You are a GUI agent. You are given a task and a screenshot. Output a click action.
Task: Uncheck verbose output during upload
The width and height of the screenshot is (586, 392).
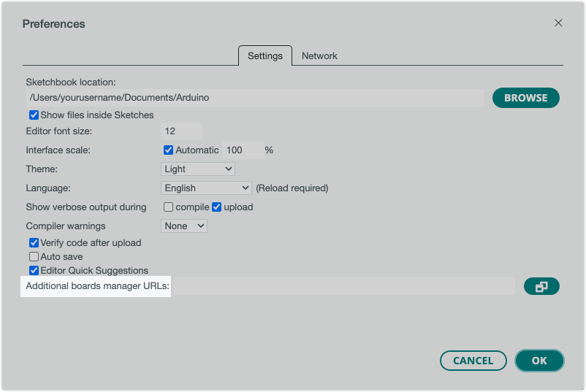click(216, 207)
